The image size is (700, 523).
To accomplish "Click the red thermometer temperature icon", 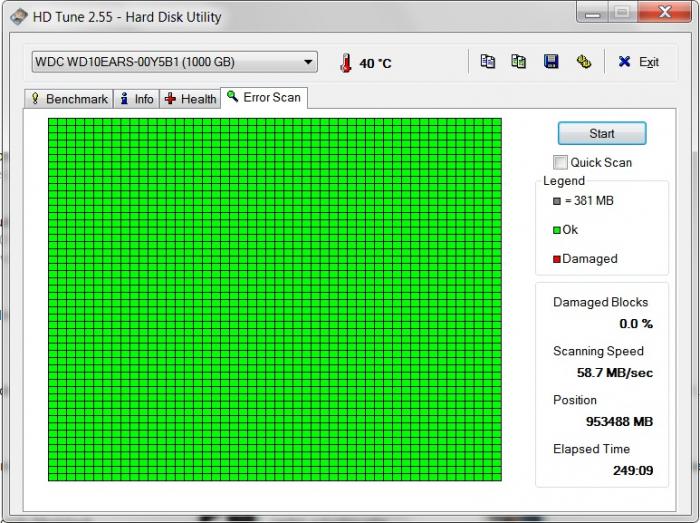I will click(x=345, y=63).
